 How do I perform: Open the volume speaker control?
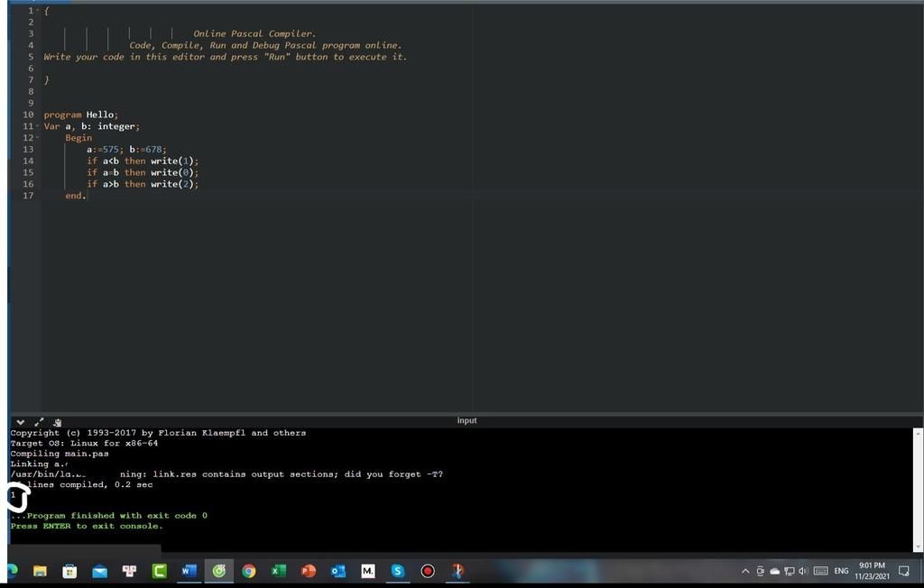(x=802, y=571)
